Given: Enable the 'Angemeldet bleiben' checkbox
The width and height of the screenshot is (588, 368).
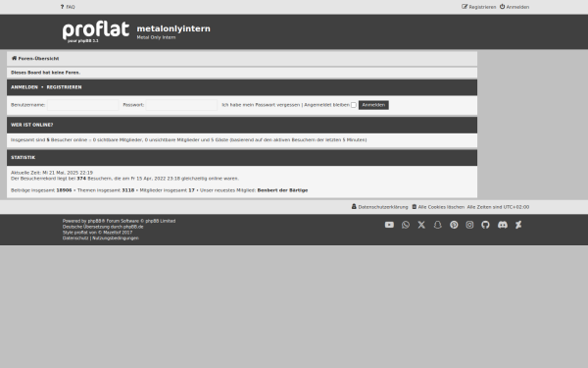Looking at the screenshot, I should pyautogui.click(x=354, y=105).
